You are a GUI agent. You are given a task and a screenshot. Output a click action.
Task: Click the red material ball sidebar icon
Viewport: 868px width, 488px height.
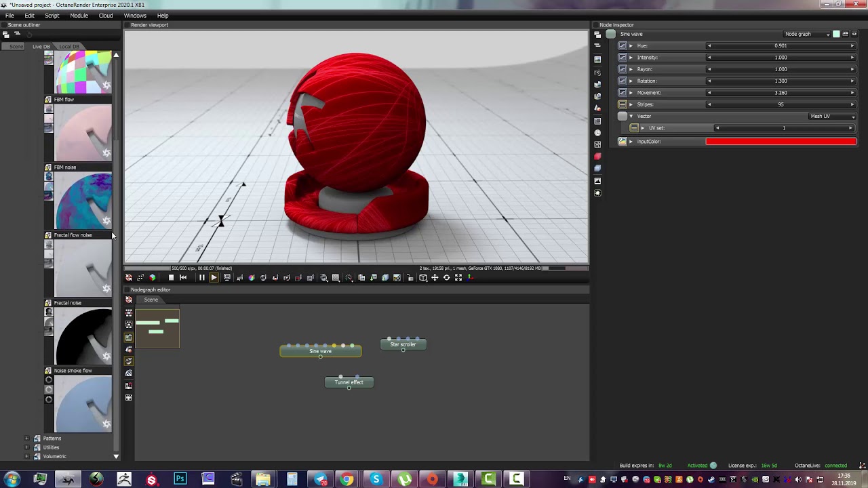coord(597,157)
